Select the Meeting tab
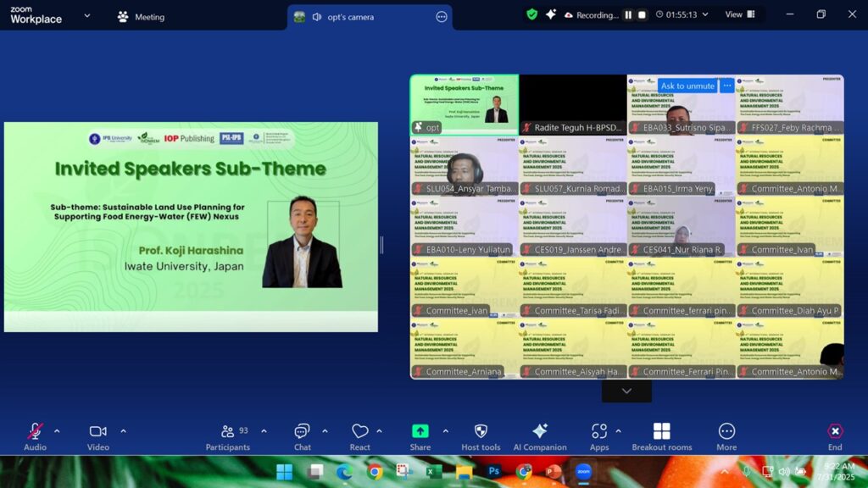The height and width of the screenshot is (488, 868). 141,17
